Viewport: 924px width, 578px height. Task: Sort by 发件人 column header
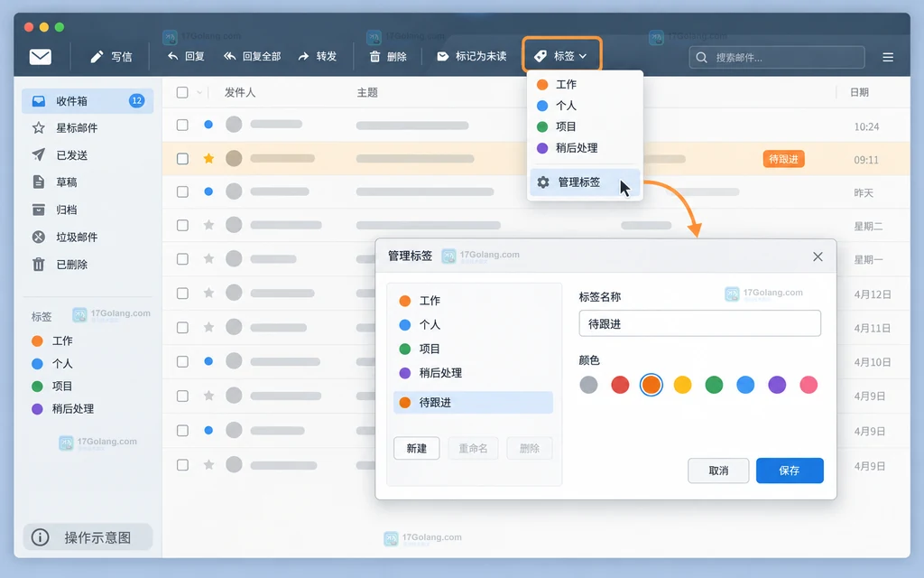coord(240,93)
